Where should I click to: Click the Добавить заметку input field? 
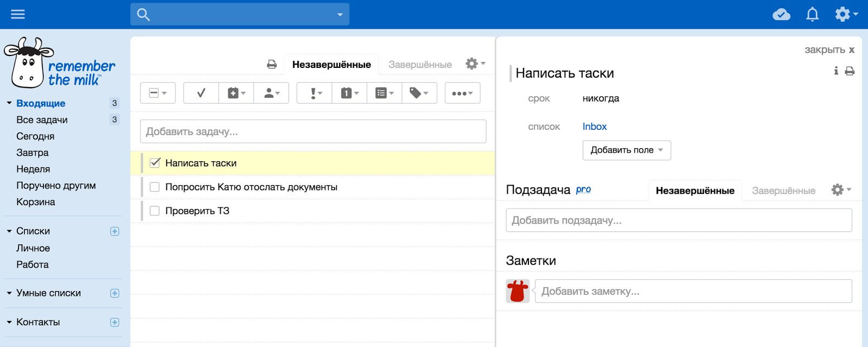[693, 291]
